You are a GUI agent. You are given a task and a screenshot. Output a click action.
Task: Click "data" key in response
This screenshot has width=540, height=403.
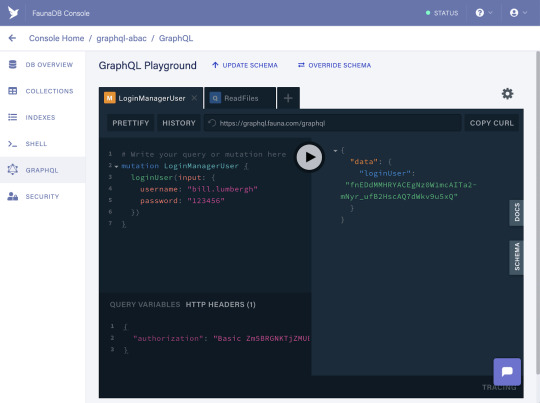click(364, 162)
